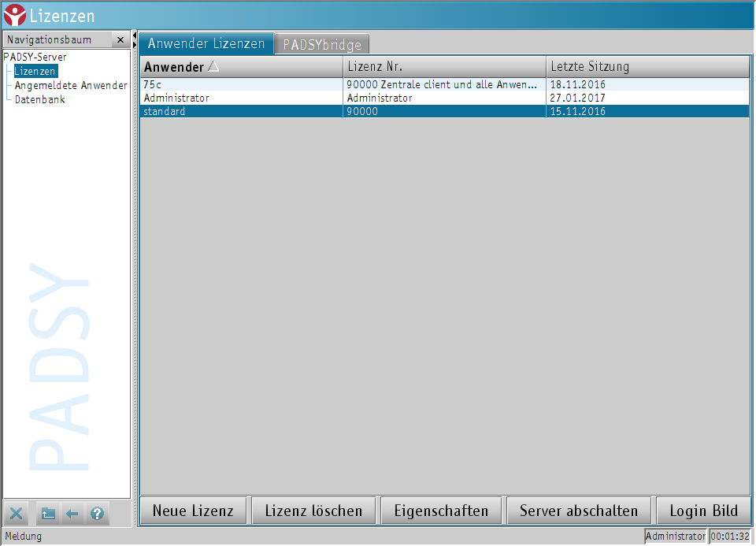Click the Login Bild button
The width and height of the screenshot is (756, 546).
click(x=703, y=511)
